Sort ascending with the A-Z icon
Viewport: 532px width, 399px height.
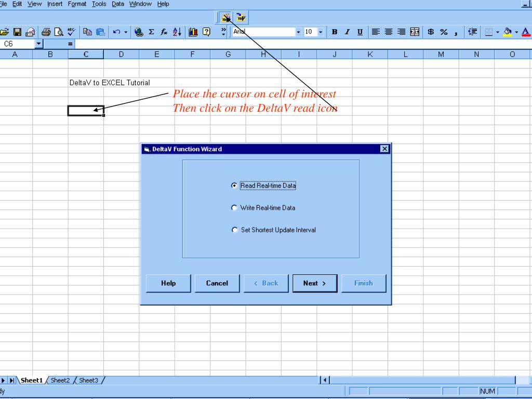tap(177, 32)
